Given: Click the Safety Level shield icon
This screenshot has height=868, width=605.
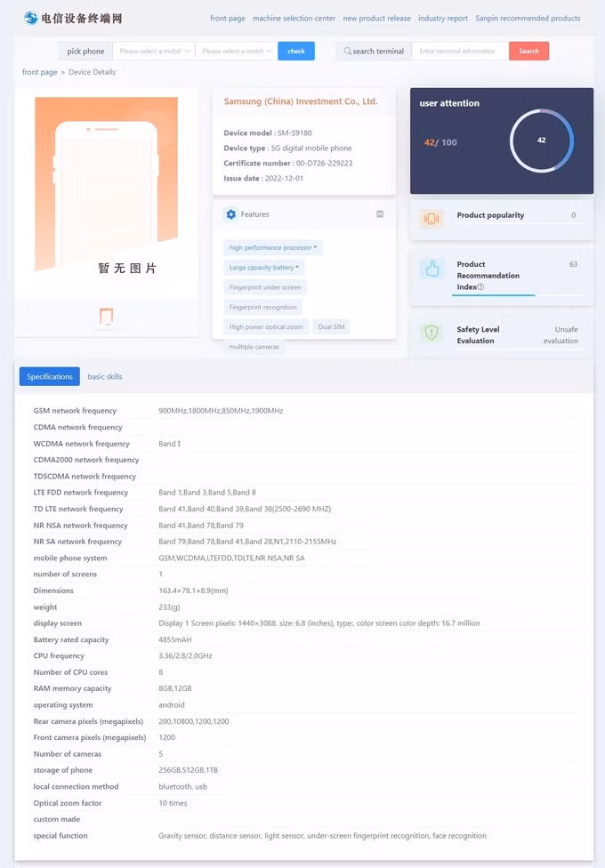Looking at the screenshot, I should [x=431, y=332].
